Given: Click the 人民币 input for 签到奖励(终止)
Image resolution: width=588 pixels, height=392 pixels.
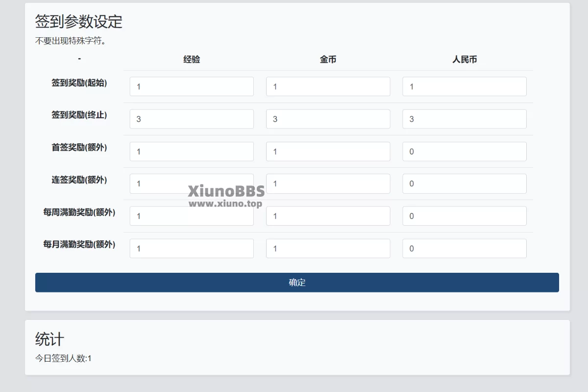Looking at the screenshot, I should (464, 118).
